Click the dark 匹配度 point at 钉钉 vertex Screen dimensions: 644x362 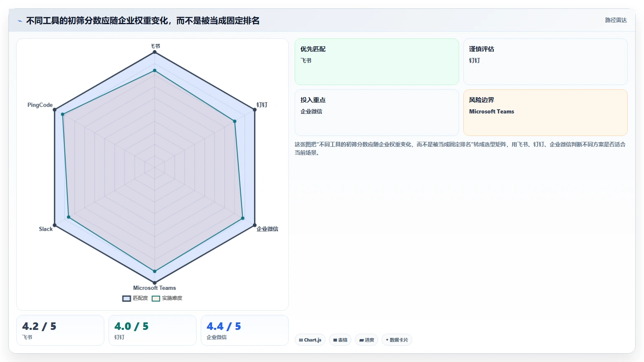(255, 110)
